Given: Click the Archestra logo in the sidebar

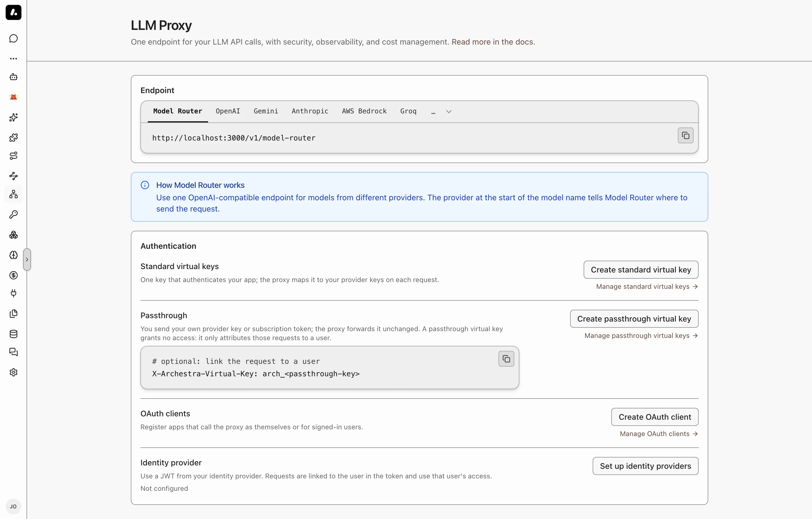Looking at the screenshot, I should click(14, 12).
